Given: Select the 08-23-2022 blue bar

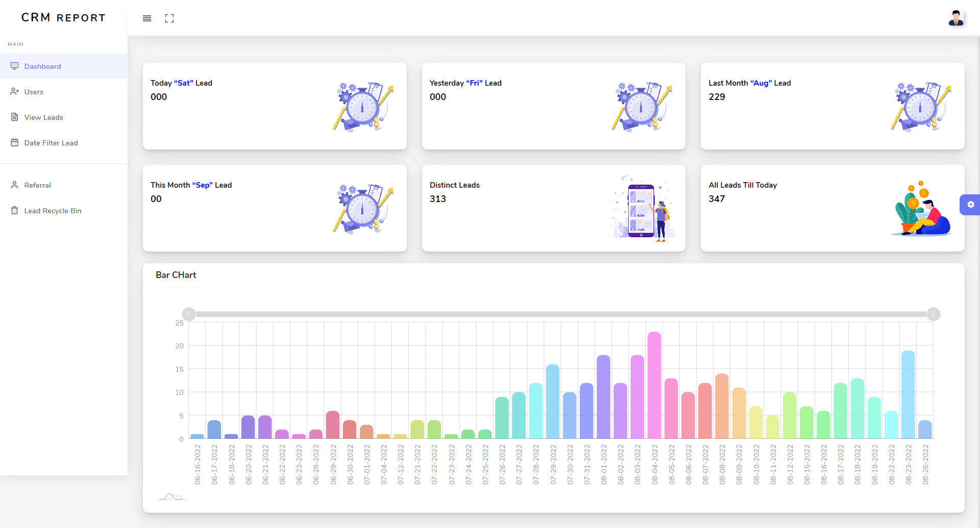Looking at the screenshot, I should (x=908, y=394).
